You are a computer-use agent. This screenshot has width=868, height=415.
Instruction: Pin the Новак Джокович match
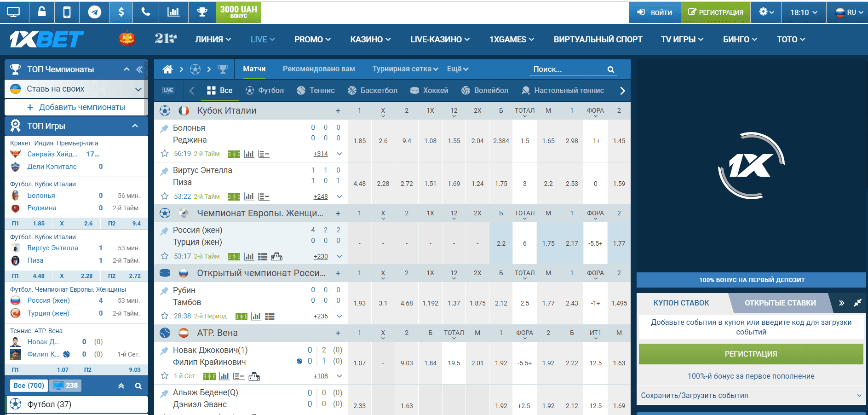pyautogui.click(x=164, y=351)
